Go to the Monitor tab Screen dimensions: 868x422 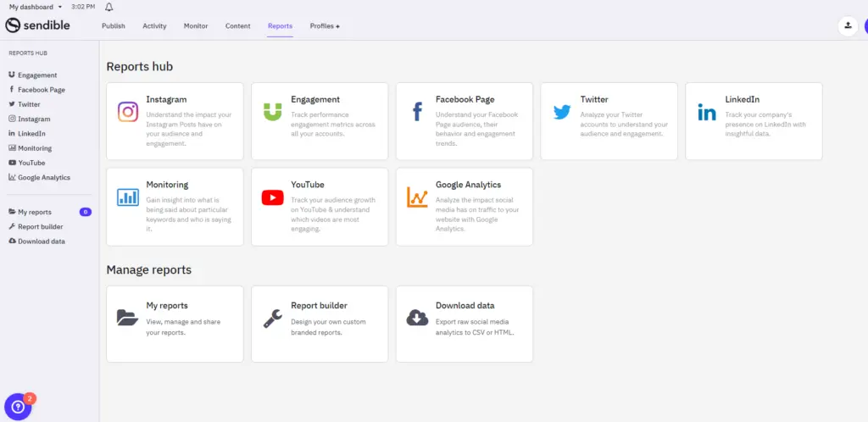click(x=196, y=26)
